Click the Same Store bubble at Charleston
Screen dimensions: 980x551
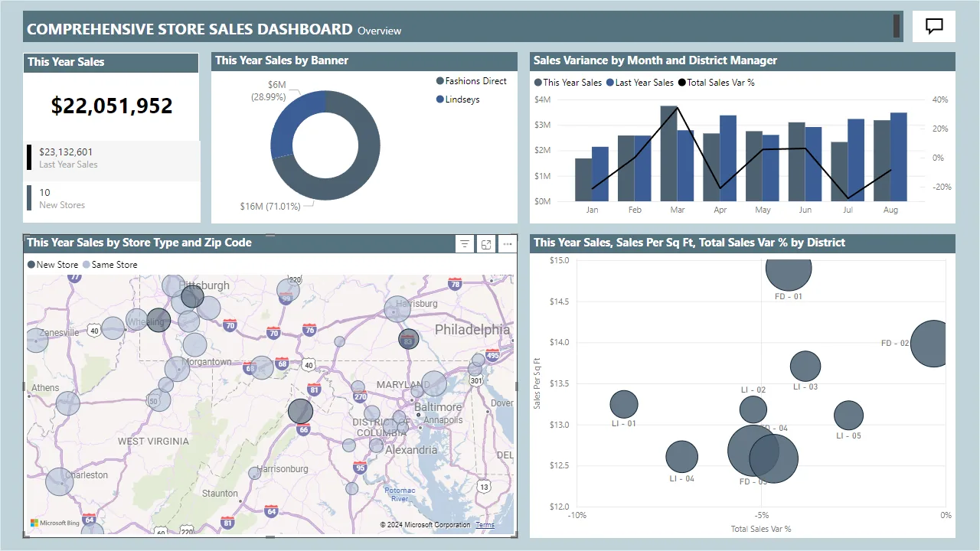[x=59, y=481]
